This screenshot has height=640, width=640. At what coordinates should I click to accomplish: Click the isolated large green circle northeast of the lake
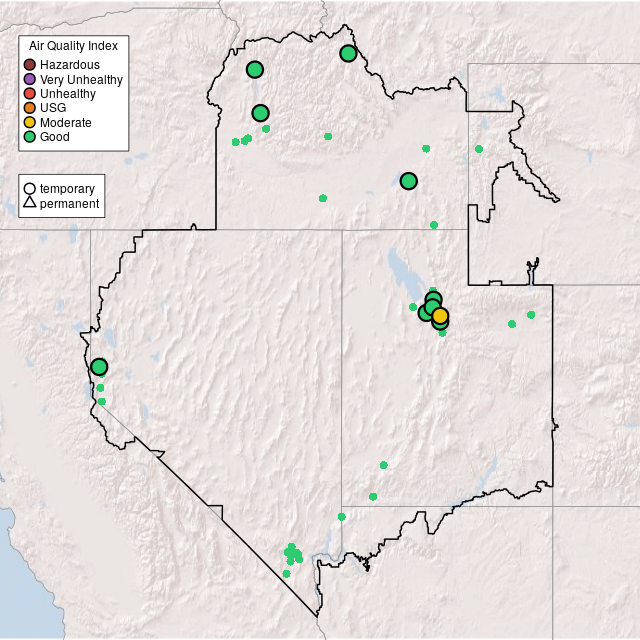408,181
